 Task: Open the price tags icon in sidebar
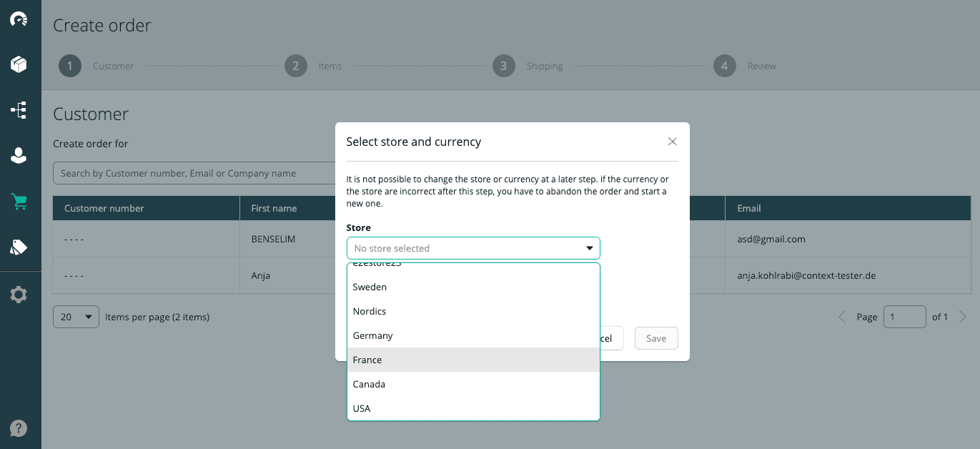[19, 247]
